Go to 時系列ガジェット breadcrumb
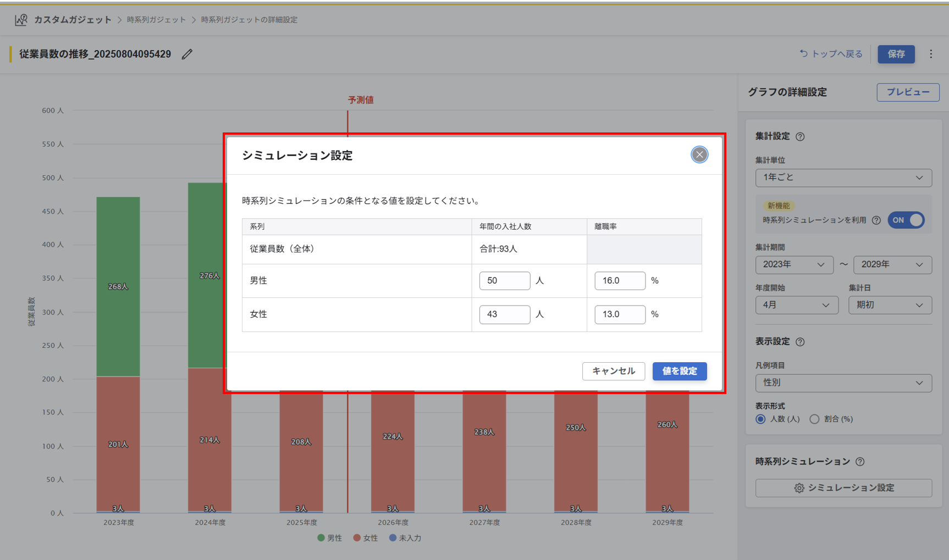The height and width of the screenshot is (560, 949). point(156,20)
